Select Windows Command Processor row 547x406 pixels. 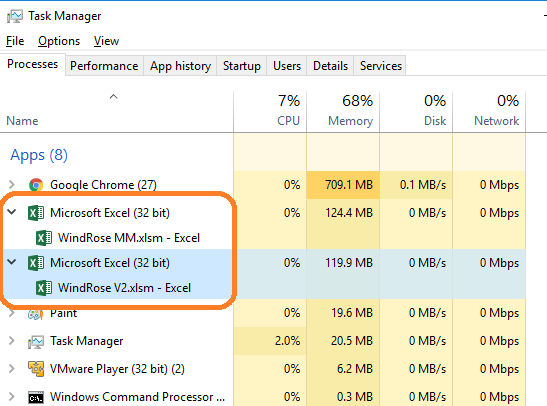(263, 397)
